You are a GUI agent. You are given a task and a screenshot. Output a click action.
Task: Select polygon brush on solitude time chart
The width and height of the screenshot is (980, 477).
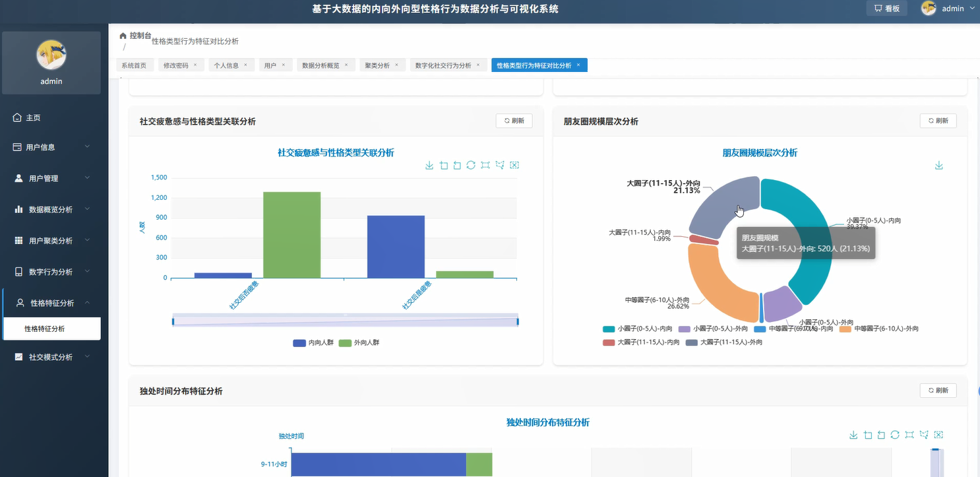tap(924, 435)
